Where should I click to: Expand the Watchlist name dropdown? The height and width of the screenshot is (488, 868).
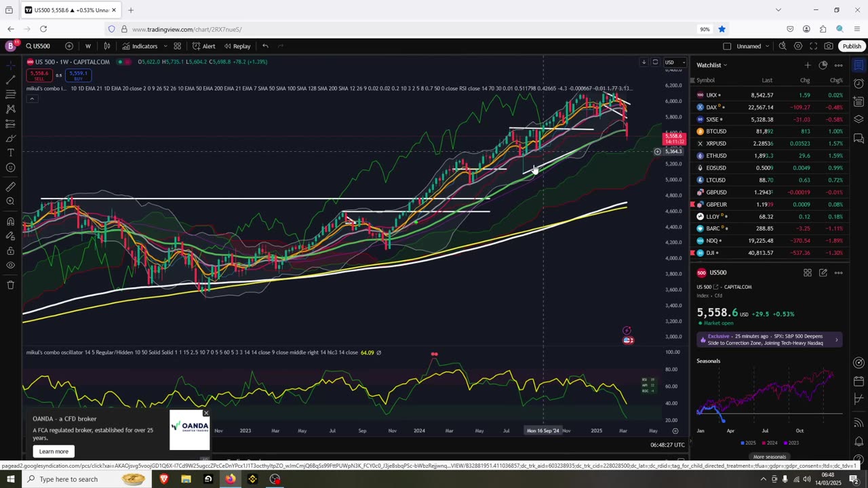click(712, 65)
